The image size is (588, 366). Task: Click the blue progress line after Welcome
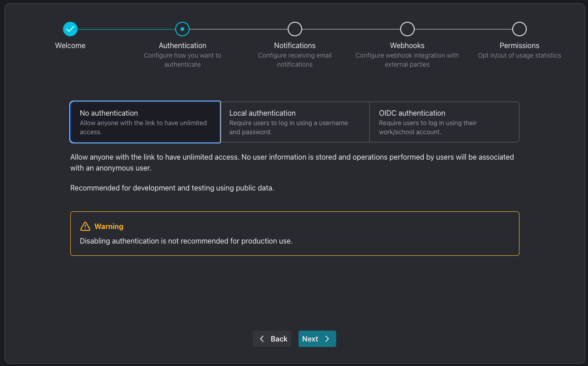coord(126,29)
